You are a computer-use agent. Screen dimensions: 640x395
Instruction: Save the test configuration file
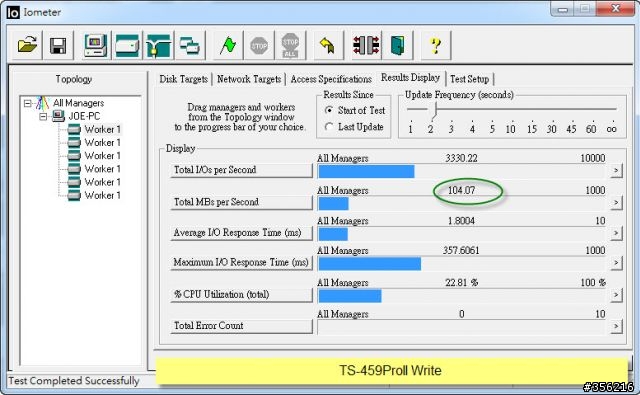(x=58, y=45)
